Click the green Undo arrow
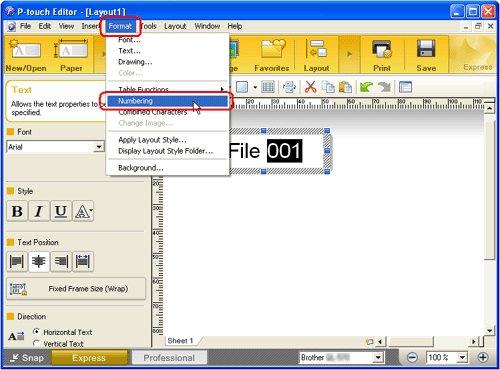The image size is (500, 370). coord(367,87)
